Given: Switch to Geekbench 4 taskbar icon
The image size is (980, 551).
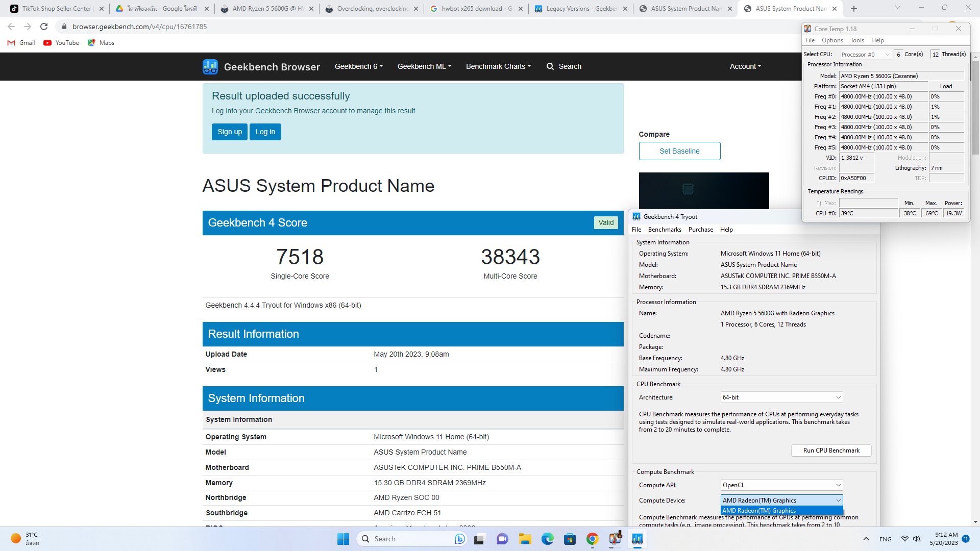Looking at the screenshot, I should tap(638, 539).
